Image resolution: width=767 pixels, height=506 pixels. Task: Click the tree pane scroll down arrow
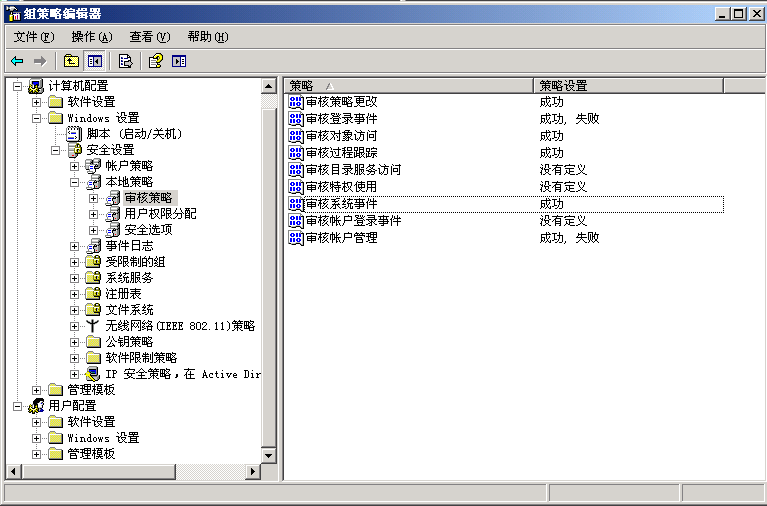(269, 455)
